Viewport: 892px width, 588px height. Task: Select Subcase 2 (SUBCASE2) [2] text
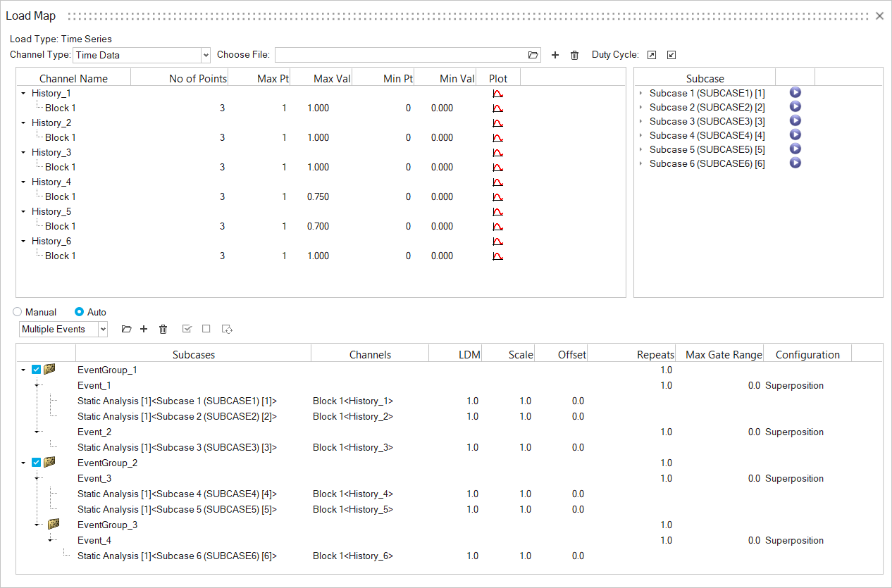[x=707, y=107]
